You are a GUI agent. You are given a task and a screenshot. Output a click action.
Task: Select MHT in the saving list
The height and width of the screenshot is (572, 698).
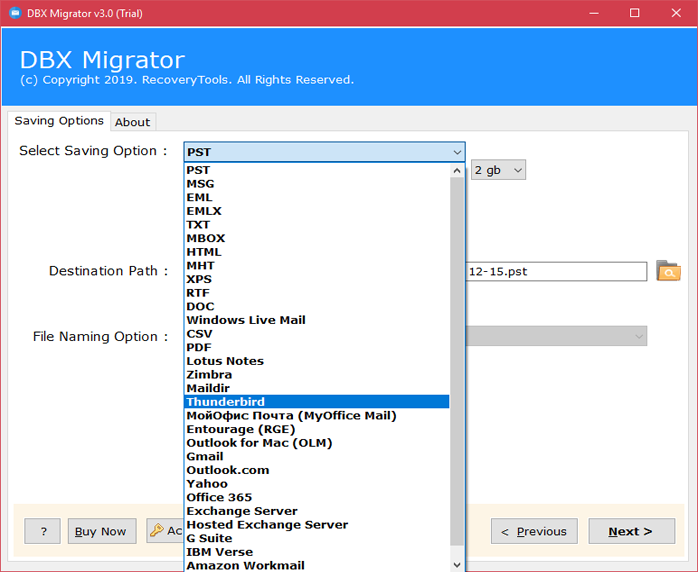[317, 266]
